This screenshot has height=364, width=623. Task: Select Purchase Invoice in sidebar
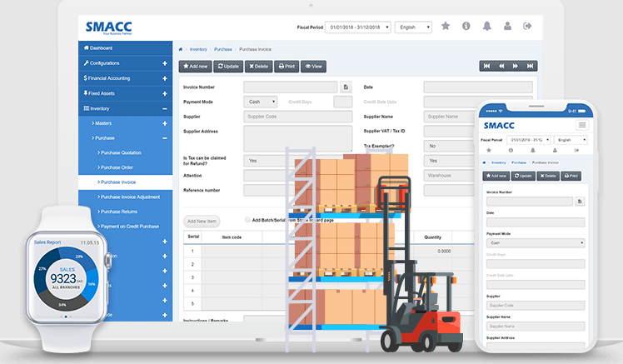[x=126, y=182]
